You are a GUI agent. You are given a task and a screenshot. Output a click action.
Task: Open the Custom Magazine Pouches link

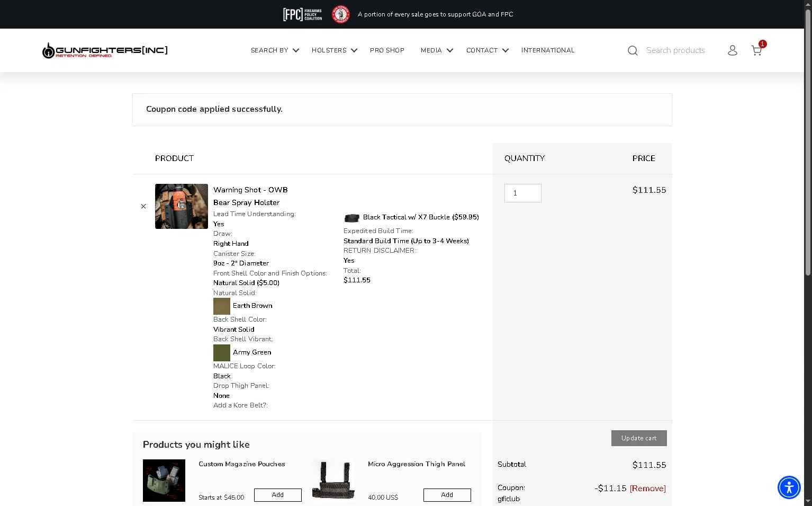point(242,464)
